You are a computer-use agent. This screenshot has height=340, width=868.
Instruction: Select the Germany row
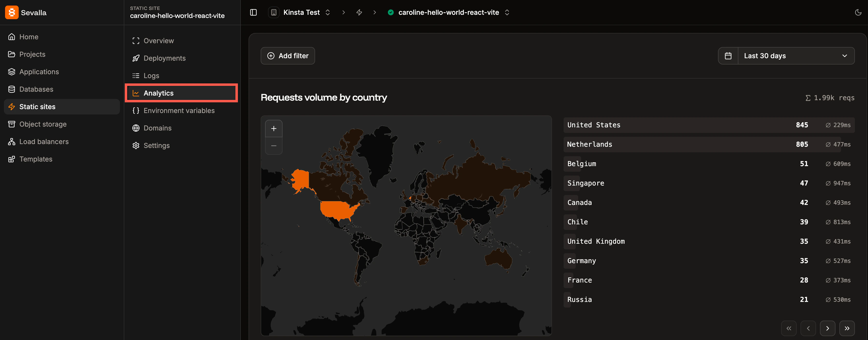pos(709,261)
